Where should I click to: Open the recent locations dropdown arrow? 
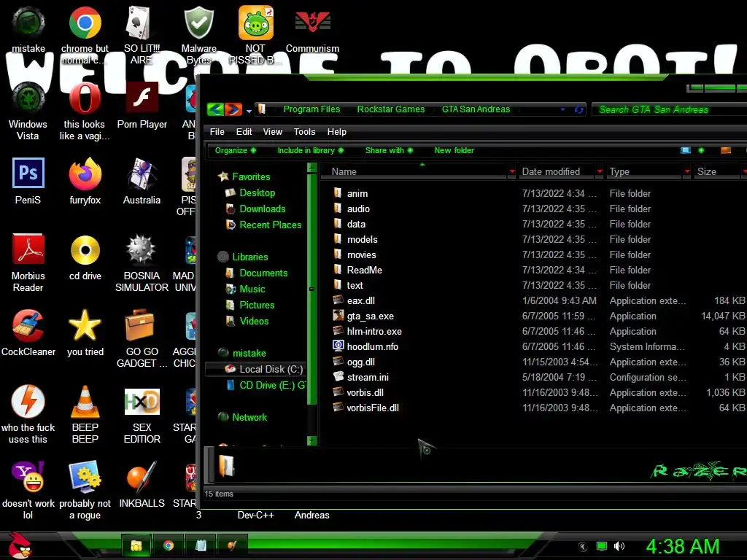(x=249, y=111)
